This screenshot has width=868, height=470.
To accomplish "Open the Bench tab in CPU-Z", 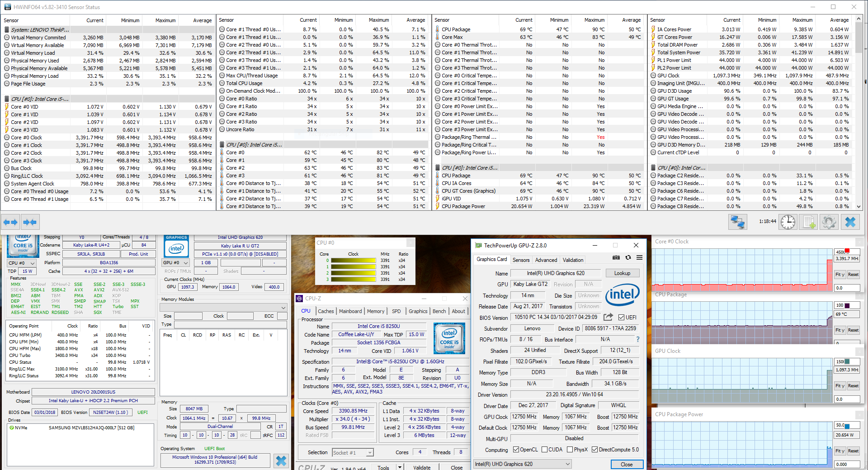I will (439, 311).
